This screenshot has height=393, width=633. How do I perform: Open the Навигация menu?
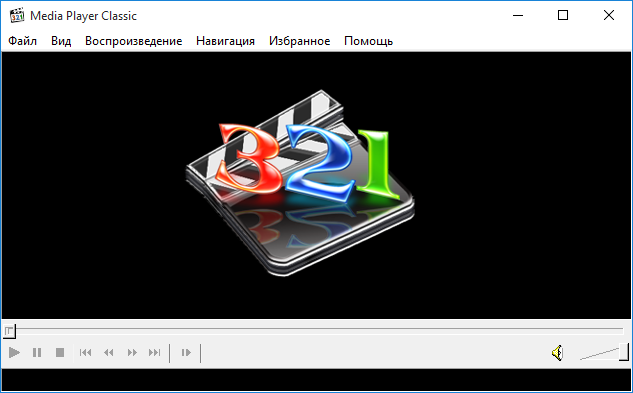[x=225, y=41]
